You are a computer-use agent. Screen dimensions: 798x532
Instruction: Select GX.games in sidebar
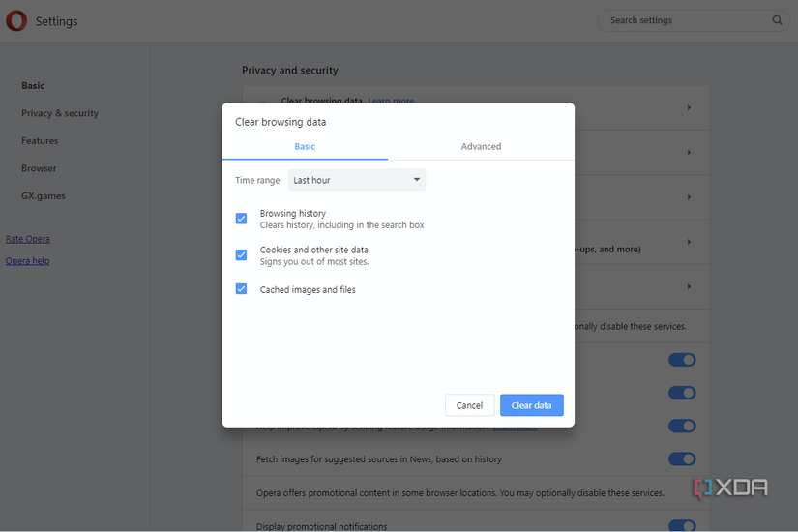(44, 195)
